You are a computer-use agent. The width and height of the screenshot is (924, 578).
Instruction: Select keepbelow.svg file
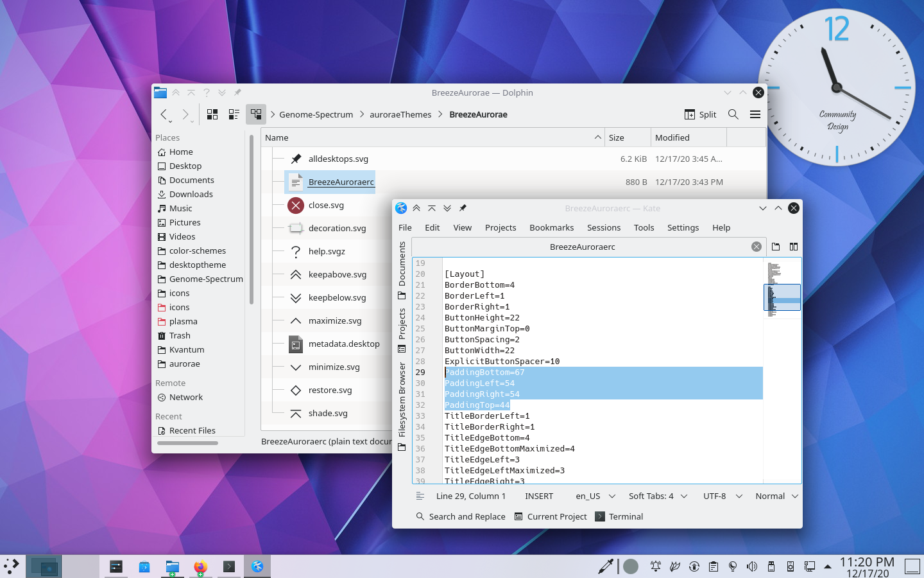click(337, 297)
